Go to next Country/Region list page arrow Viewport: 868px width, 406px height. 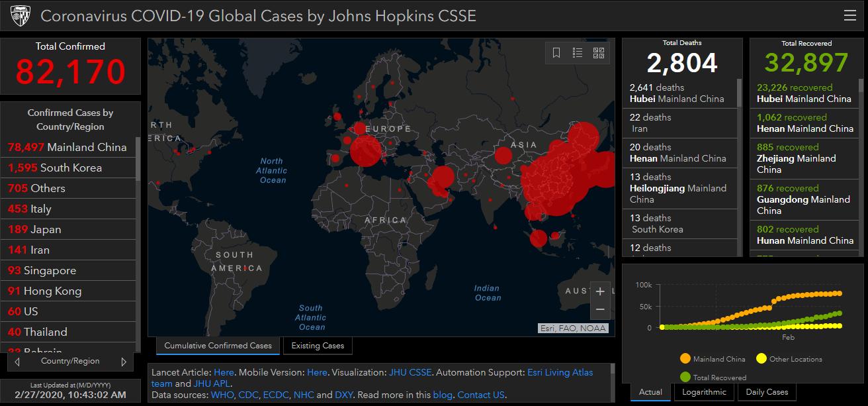coord(124,362)
